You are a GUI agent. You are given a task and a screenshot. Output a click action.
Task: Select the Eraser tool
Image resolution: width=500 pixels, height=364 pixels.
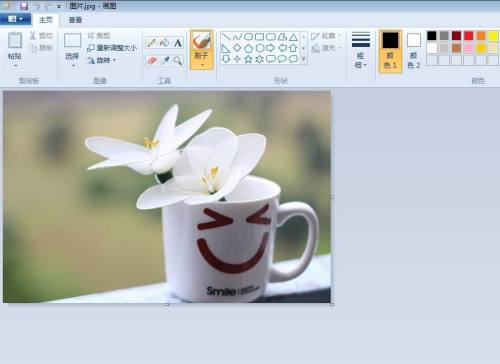[151, 60]
